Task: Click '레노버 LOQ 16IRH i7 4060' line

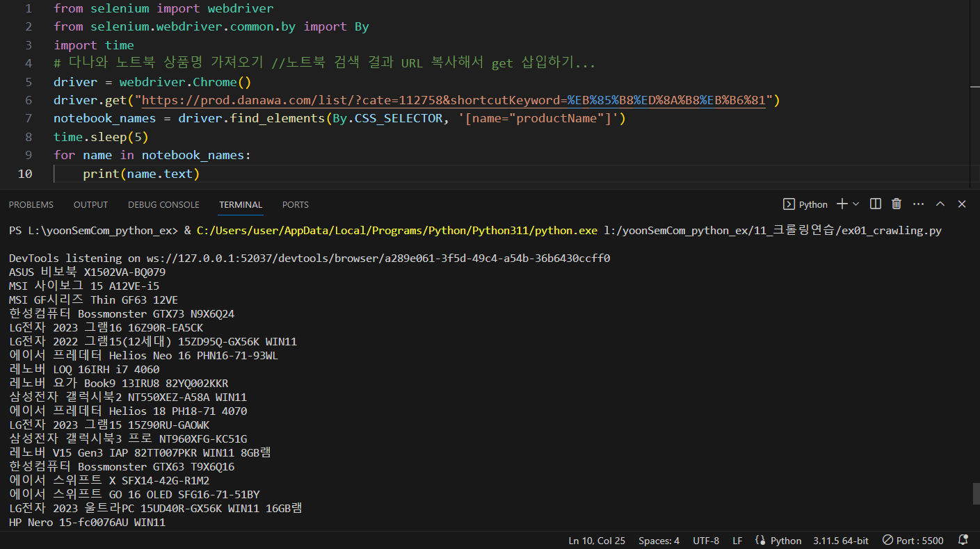Action: pyautogui.click(x=84, y=370)
